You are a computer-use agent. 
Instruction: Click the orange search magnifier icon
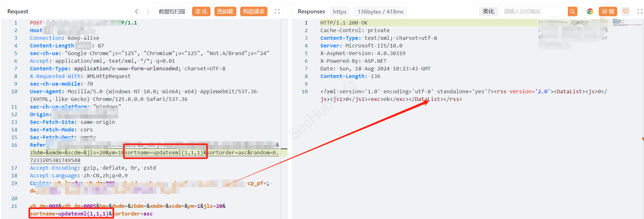(x=572, y=11)
